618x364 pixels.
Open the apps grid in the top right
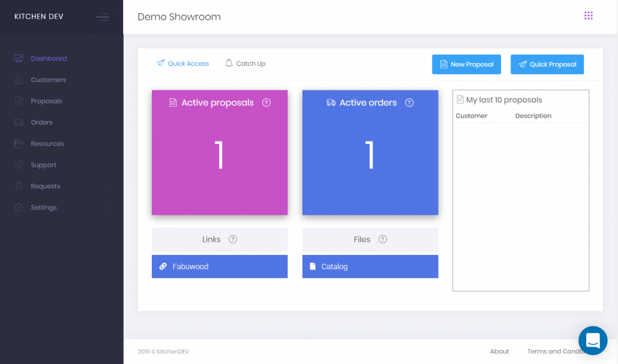click(589, 16)
